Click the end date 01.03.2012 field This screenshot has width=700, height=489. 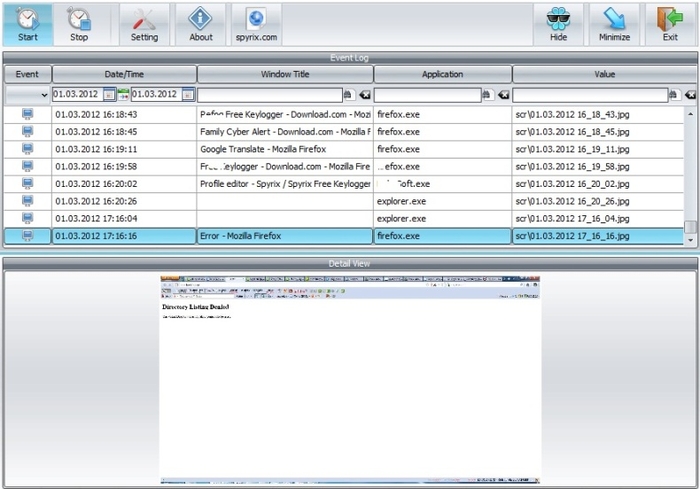156,94
